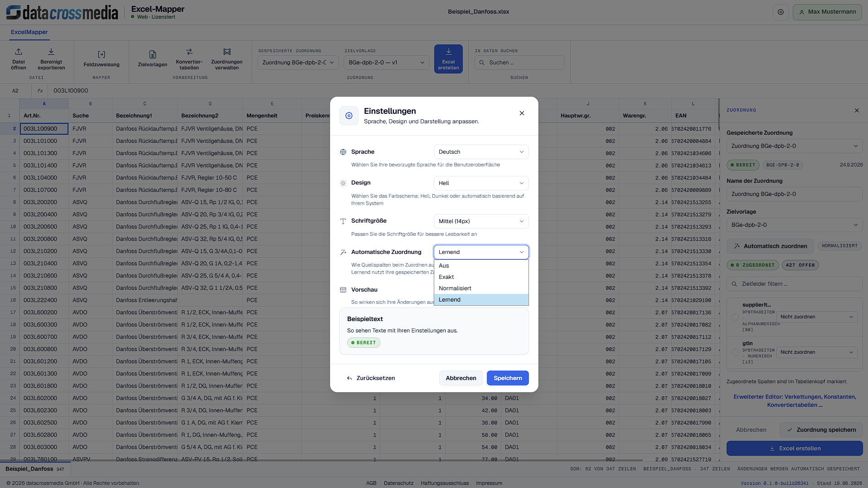Image resolution: width=868 pixels, height=488 pixels.
Task: Select Normalisiert in the dropdown list
Action: click(x=481, y=288)
